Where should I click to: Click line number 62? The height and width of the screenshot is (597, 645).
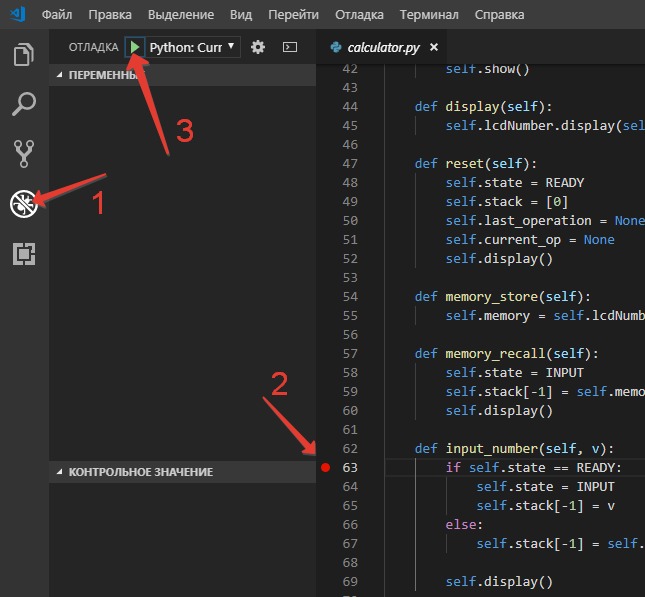(x=350, y=448)
